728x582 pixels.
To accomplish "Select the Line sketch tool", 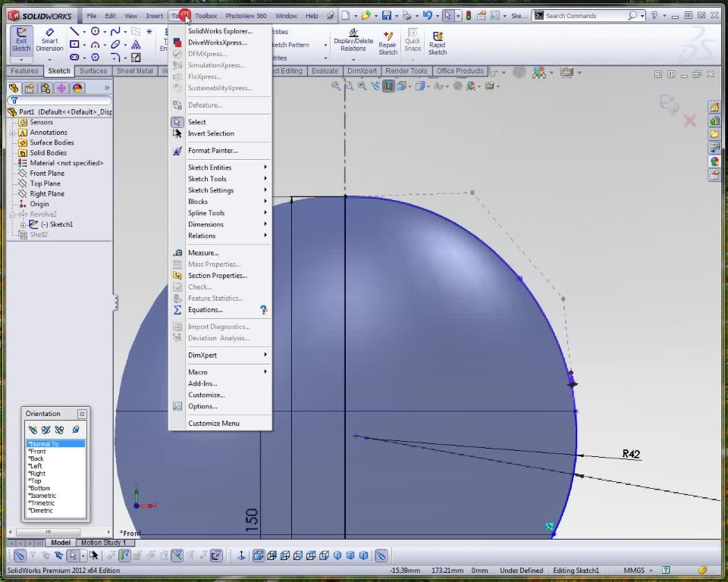I will tap(74, 31).
